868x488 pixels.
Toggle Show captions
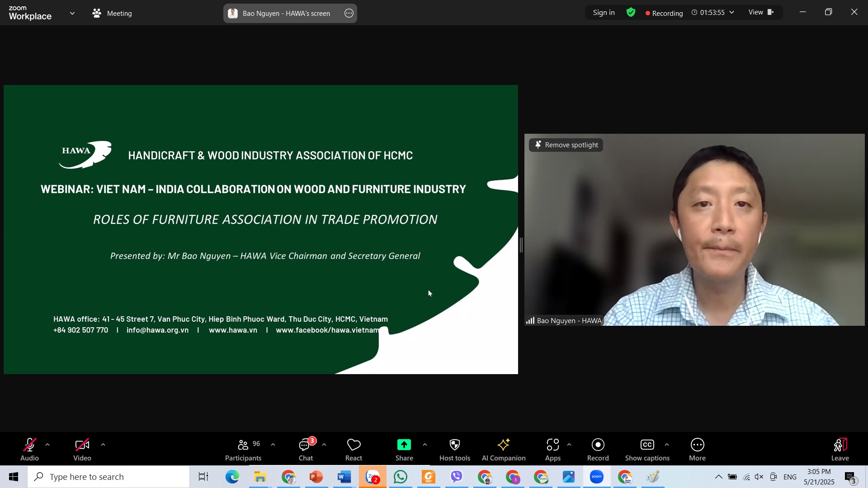[647, 450]
